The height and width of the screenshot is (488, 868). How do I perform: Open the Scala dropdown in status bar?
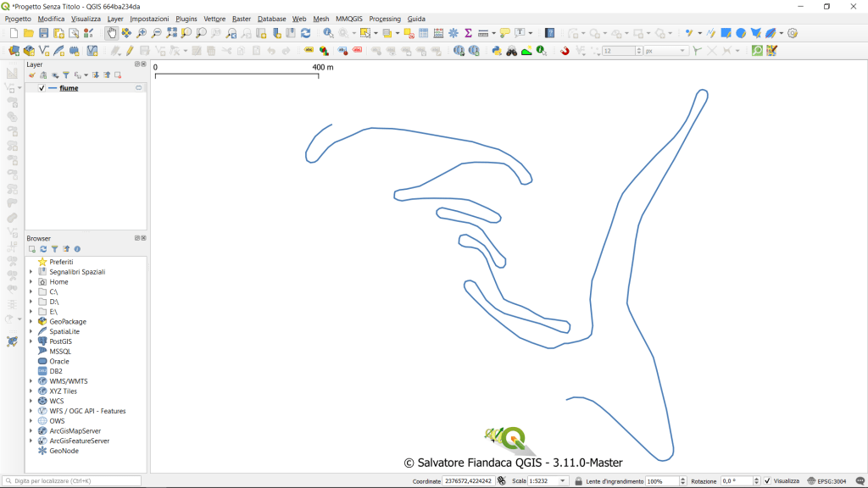click(x=563, y=481)
